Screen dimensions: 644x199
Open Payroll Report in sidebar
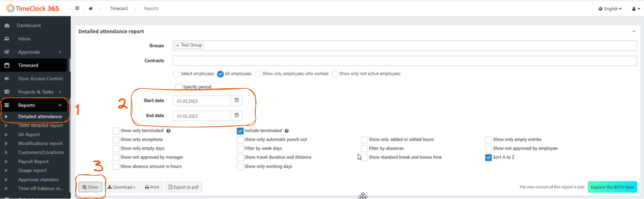[33, 162]
